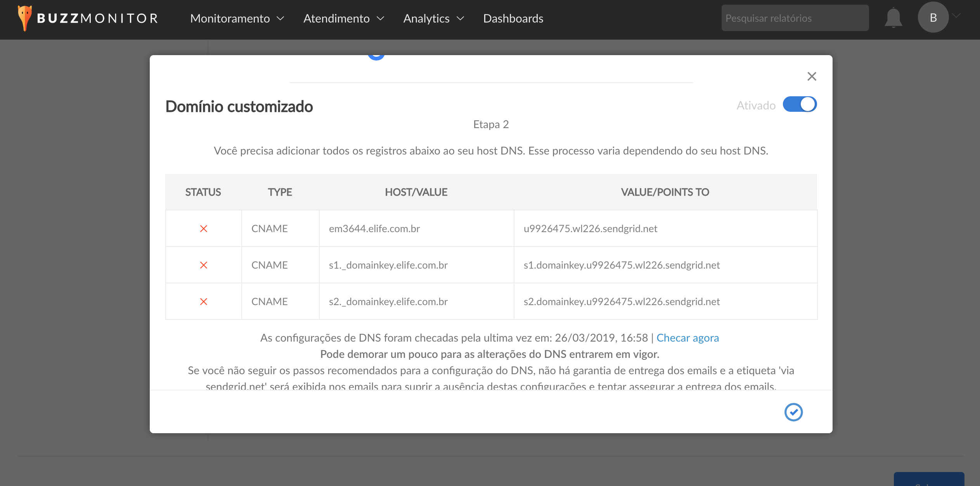Click the blue checkmark confirm icon
Image resolution: width=980 pixels, height=486 pixels.
tap(793, 412)
